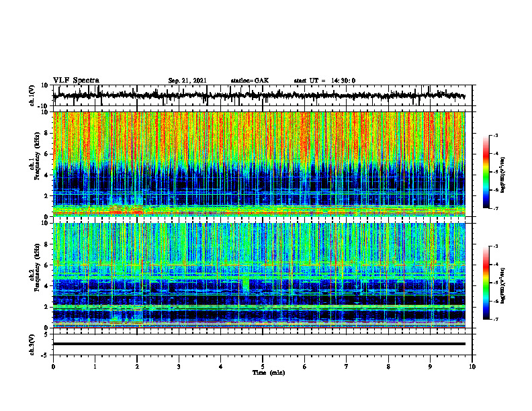Click the time axis tick label "2"

coord(137,367)
